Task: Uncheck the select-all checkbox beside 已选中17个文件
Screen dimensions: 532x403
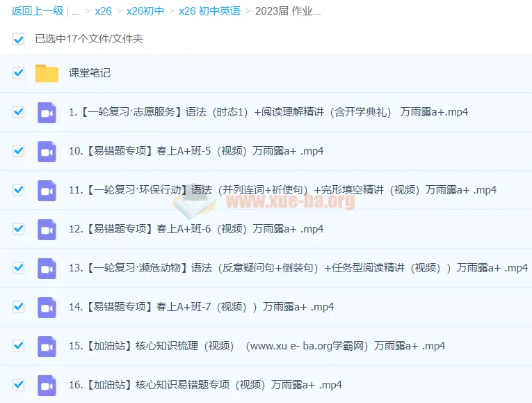Action: [19, 39]
